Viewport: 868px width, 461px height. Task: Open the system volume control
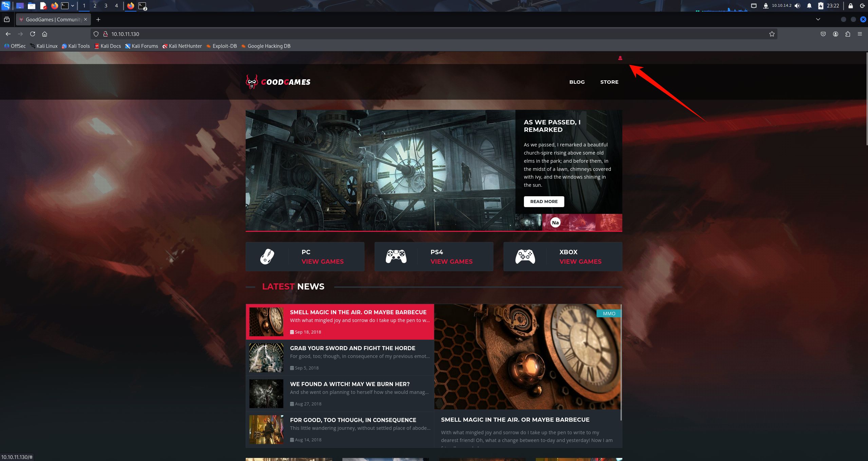pos(797,6)
